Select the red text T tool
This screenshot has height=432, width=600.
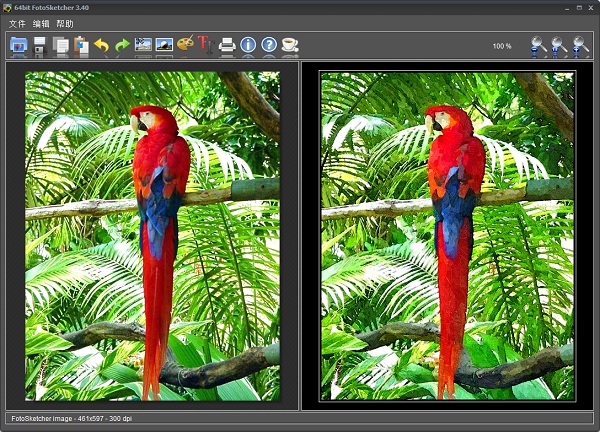204,45
